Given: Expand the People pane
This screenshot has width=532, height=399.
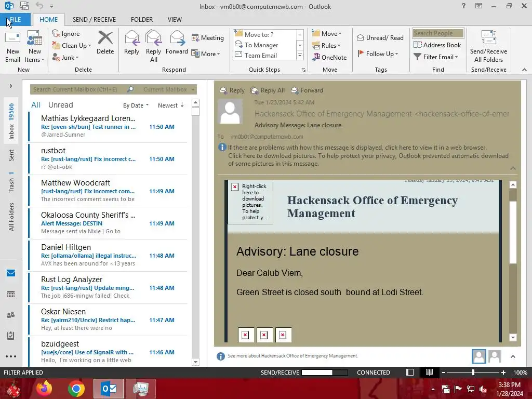Looking at the screenshot, I should (x=513, y=356).
